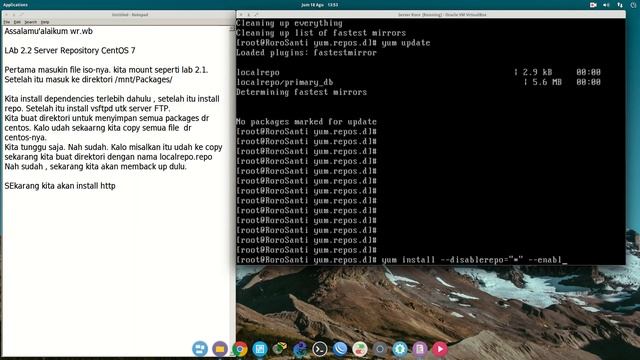Open Notepad's Search menu

(31, 22)
